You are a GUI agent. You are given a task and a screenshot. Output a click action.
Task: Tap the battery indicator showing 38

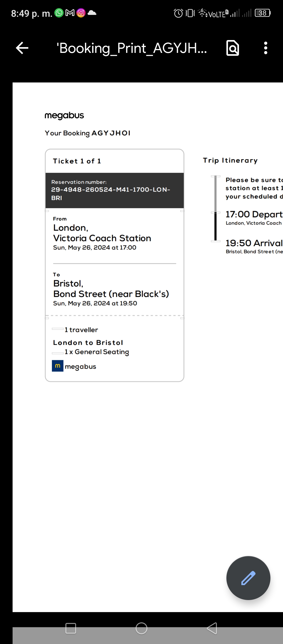coord(263,13)
